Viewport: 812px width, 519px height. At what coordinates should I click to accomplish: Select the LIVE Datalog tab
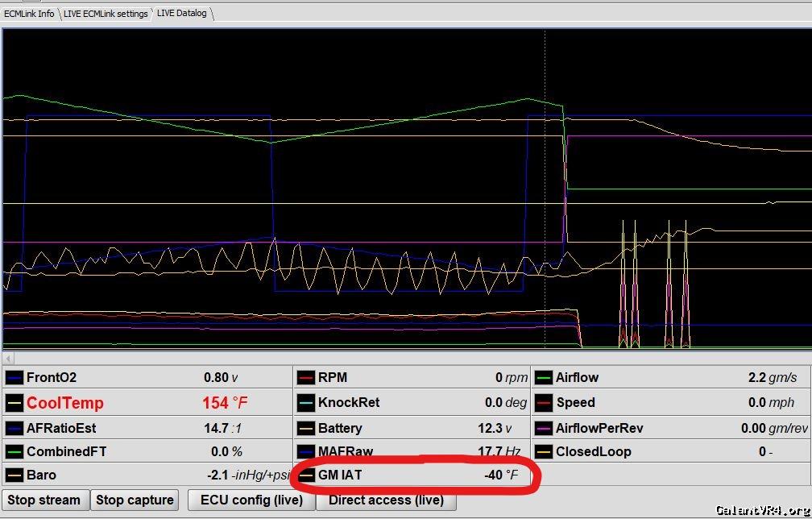[x=182, y=13]
